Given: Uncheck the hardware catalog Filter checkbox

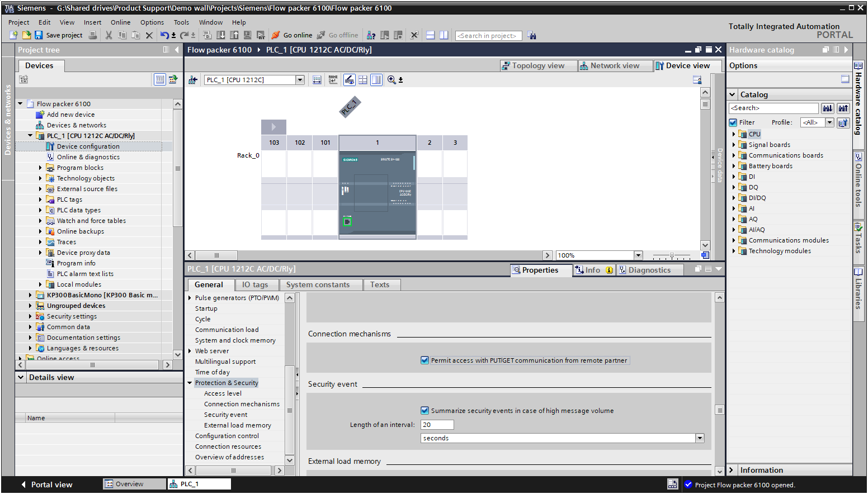Looking at the screenshot, I should point(733,122).
